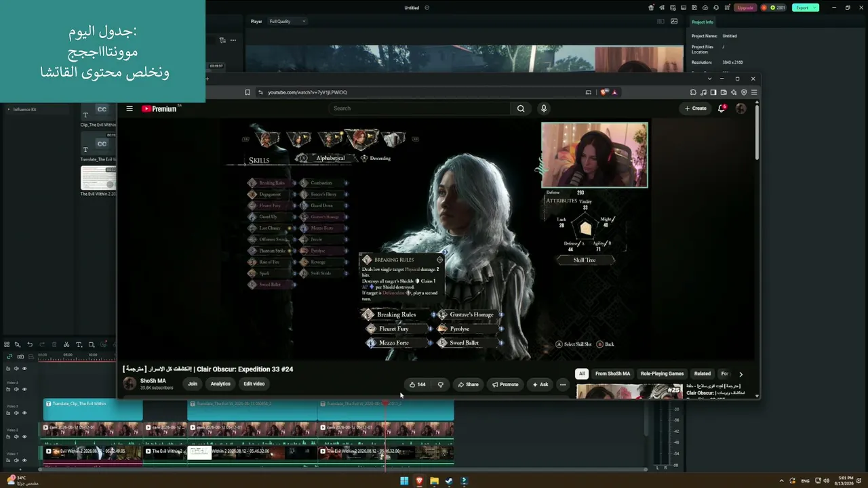Open Brave browser from the taskbar
Viewport: 868px width, 488px height.
(419, 481)
